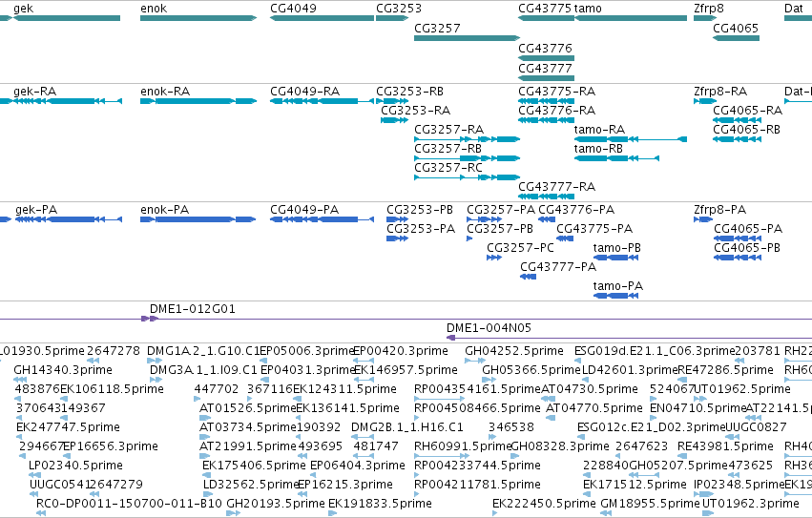The height and width of the screenshot is (518, 812).
Task: Click the CG43776-RA transcript label
Action: click(x=556, y=111)
